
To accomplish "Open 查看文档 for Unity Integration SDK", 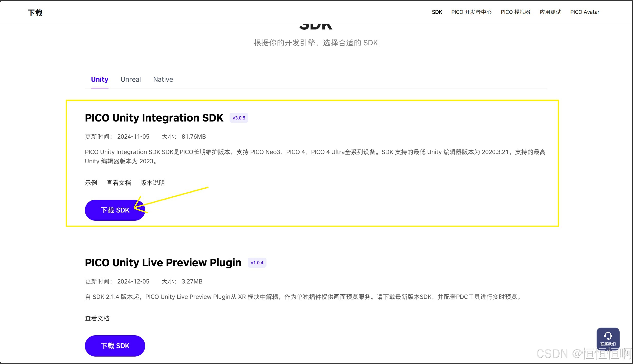I will [118, 183].
